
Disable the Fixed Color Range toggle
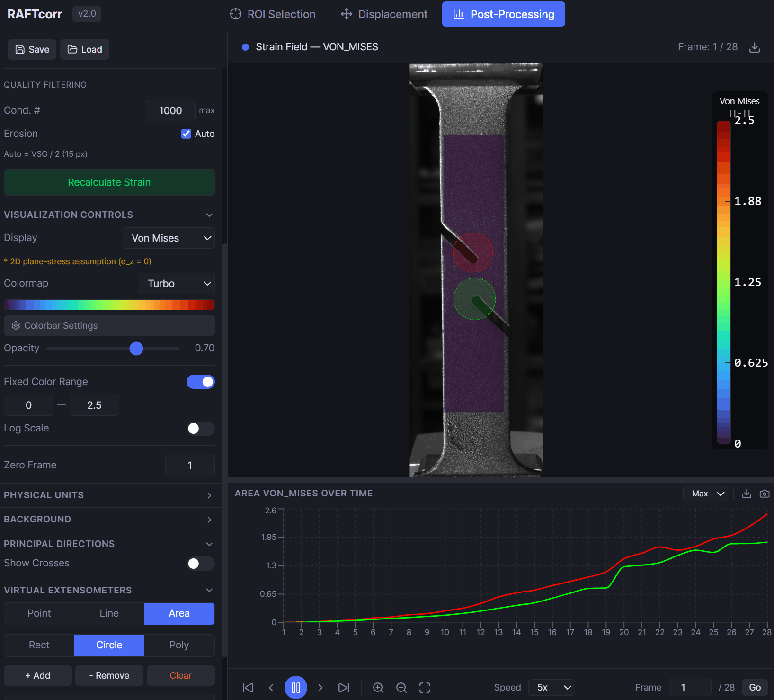[x=201, y=382]
